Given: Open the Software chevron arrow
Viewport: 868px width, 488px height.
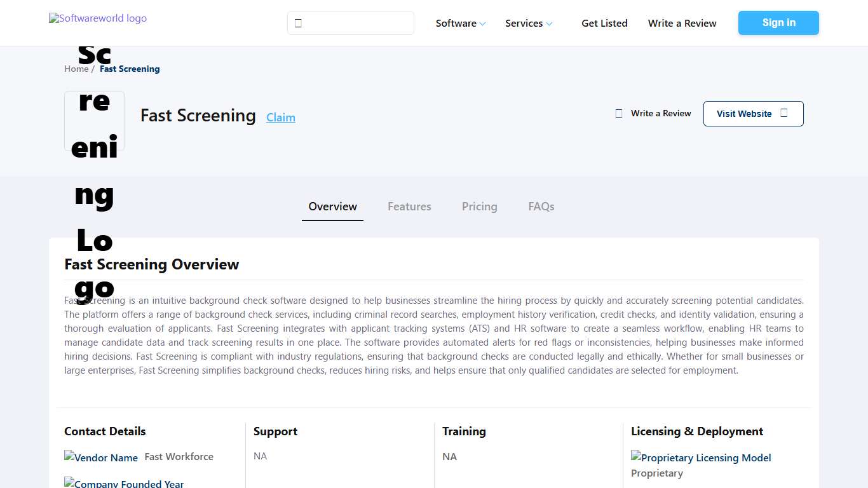Looking at the screenshot, I should (482, 24).
